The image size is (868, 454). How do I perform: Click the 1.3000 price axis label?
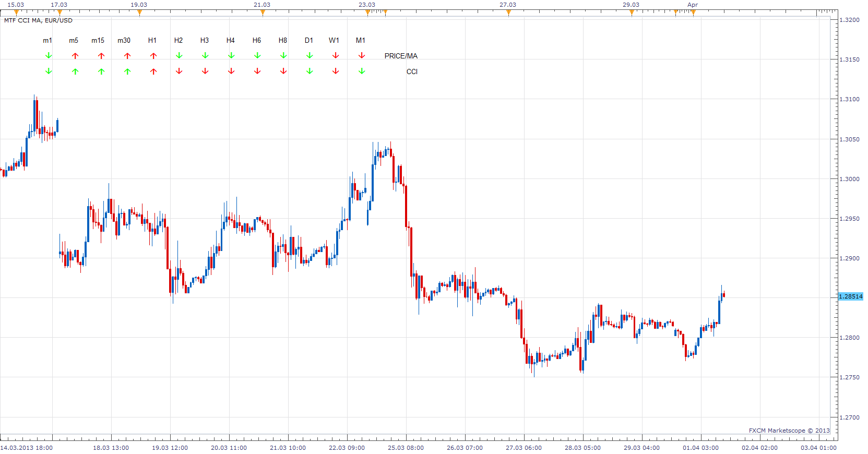[x=849, y=179]
